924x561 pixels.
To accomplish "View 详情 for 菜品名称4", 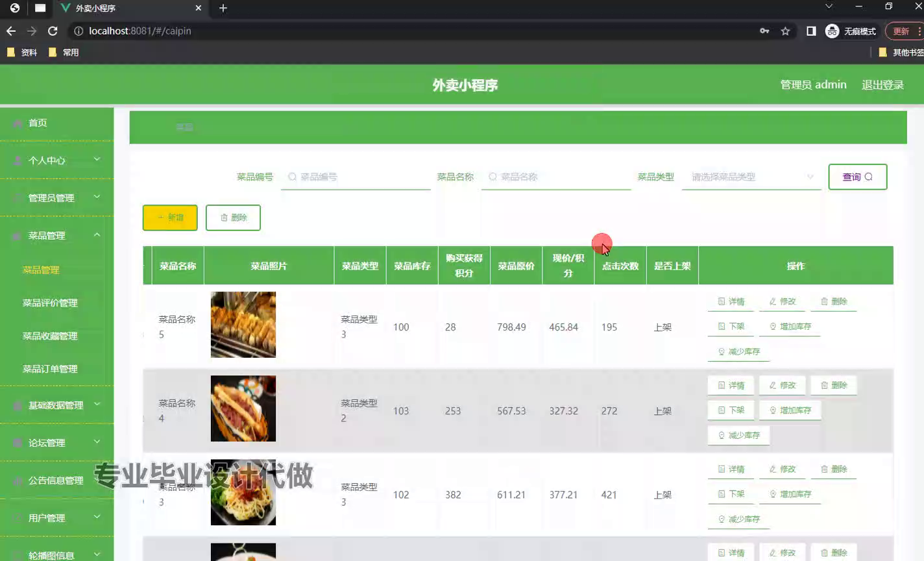I will (x=731, y=385).
